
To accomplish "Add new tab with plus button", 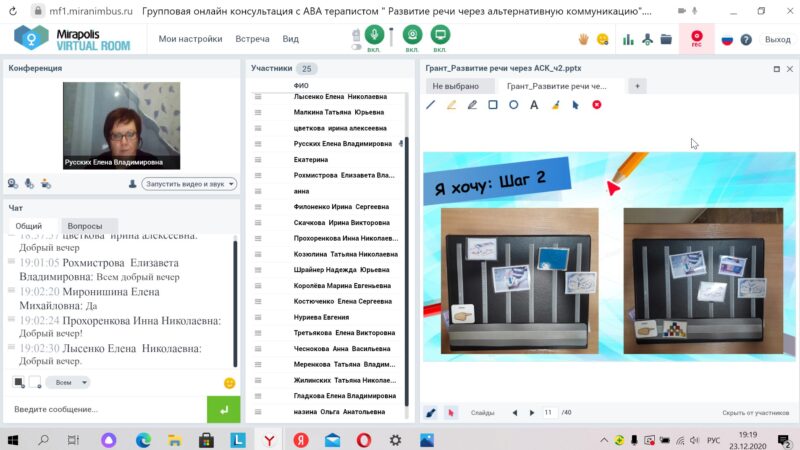I will point(637,86).
